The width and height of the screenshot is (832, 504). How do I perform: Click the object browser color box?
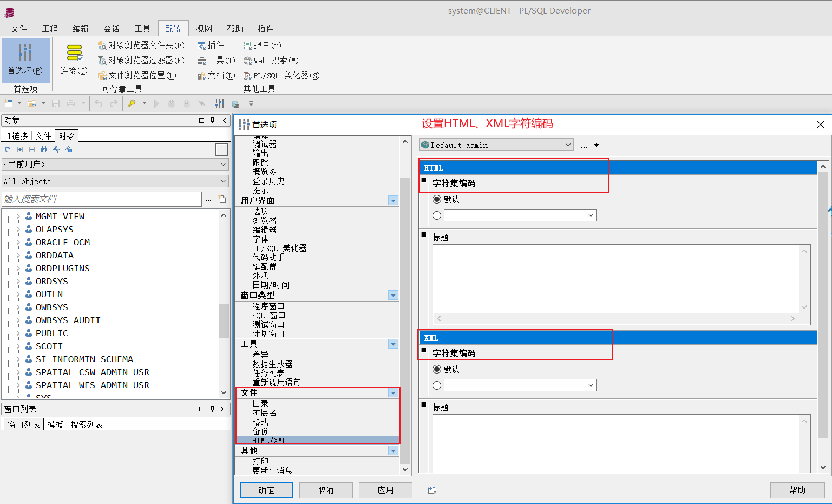click(221, 150)
